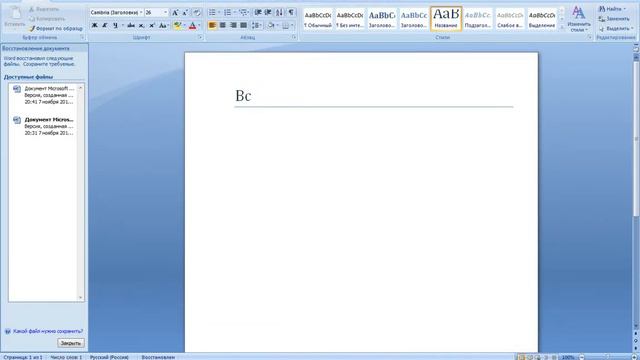Clear formatting with the eraser icon
Screen dimensions: 640x360
pyautogui.click(x=197, y=13)
